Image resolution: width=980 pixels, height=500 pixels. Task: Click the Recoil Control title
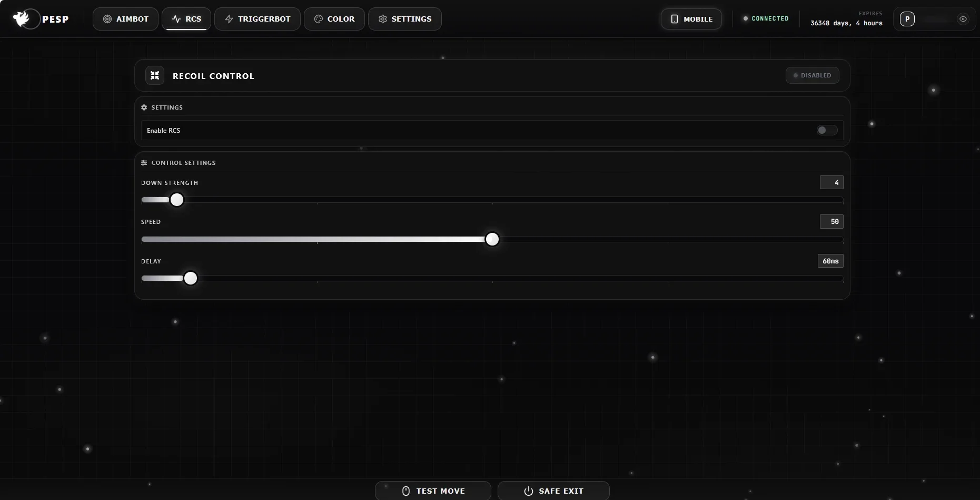213,76
